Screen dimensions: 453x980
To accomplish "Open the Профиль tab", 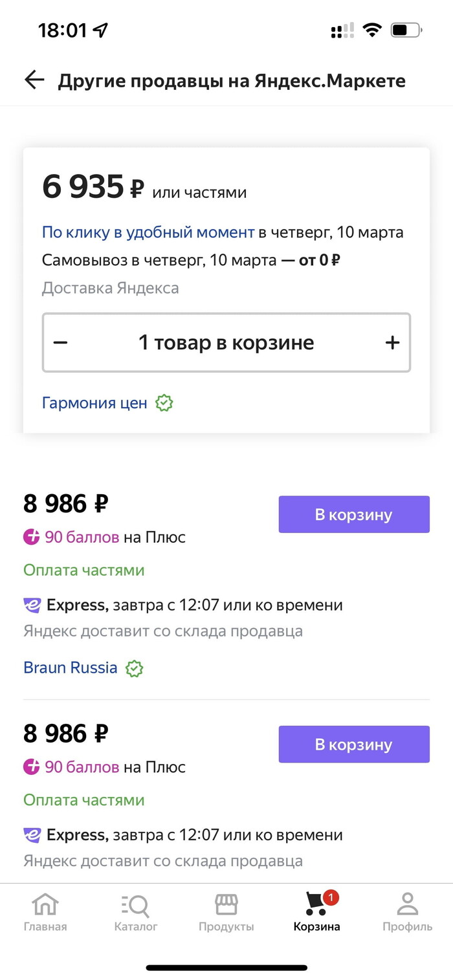I will coord(407,912).
